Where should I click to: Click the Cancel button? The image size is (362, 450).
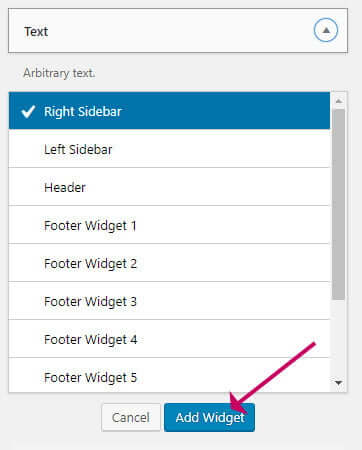[131, 417]
